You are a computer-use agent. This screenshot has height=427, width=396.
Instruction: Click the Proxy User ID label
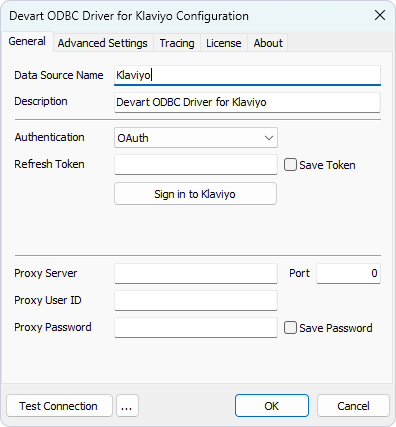tap(48, 300)
